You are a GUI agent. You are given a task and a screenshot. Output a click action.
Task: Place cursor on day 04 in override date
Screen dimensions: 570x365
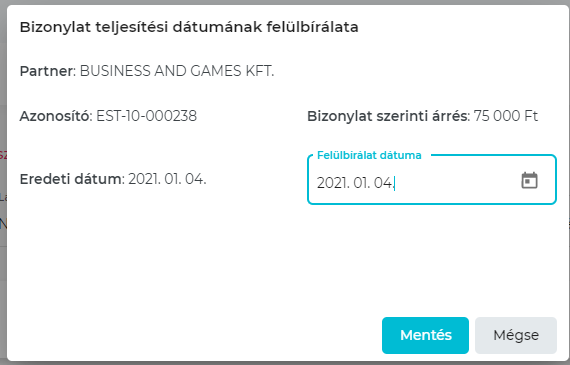point(382,182)
